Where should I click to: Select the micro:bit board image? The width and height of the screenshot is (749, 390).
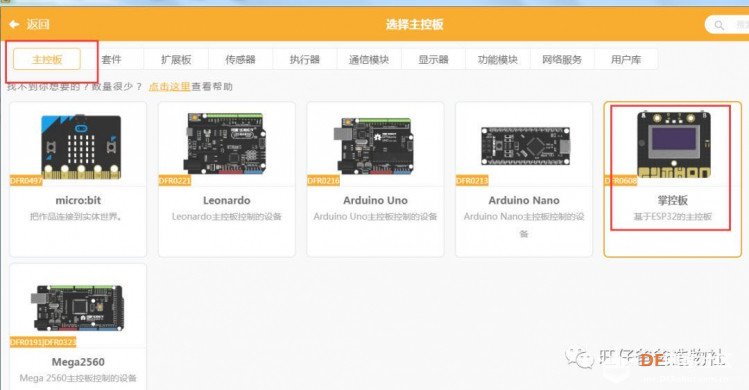81,147
